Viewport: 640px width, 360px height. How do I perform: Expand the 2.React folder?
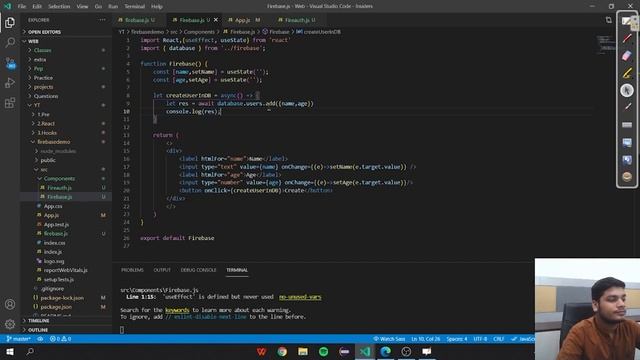click(x=66, y=123)
